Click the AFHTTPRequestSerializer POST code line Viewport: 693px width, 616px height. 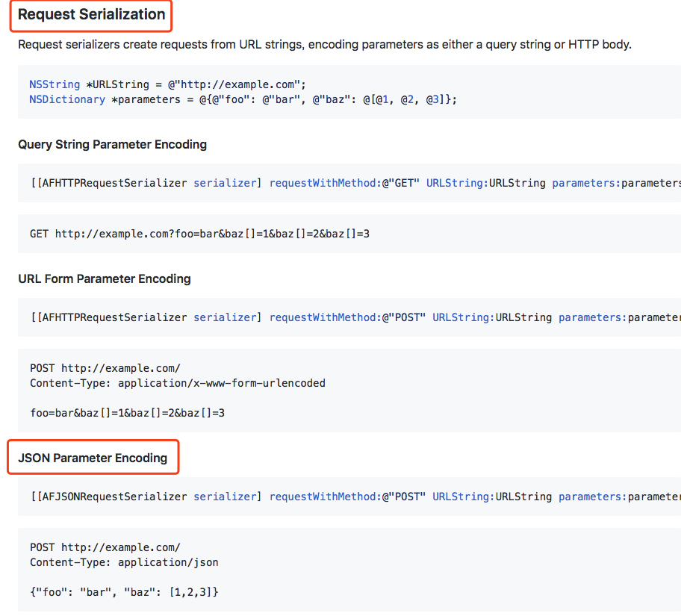355,317
